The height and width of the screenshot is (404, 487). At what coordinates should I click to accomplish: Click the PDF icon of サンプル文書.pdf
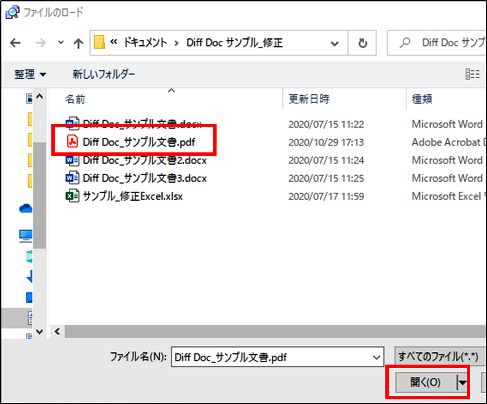click(x=72, y=142)
